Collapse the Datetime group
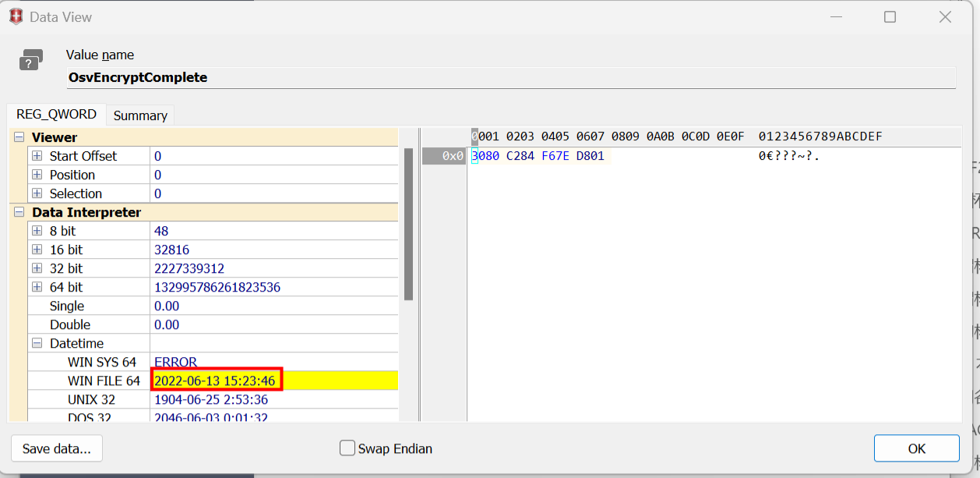 (37, 343)
